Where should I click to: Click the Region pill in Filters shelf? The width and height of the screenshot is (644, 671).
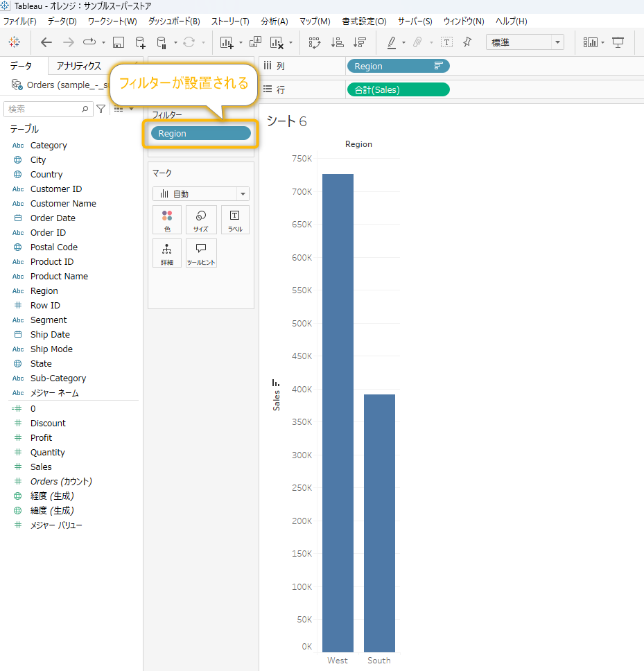[x=201, y=133]
